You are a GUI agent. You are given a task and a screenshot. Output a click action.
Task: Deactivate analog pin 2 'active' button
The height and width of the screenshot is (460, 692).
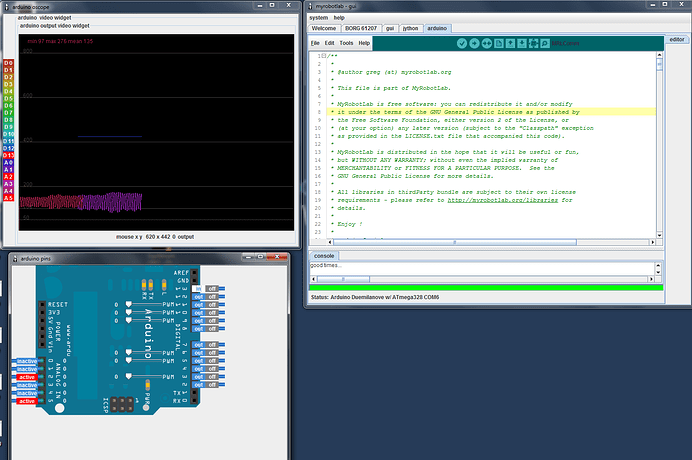[27, 377]
